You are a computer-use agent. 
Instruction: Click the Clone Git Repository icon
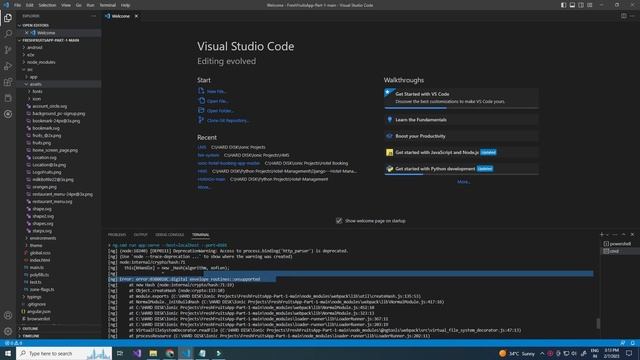[201, 120]
